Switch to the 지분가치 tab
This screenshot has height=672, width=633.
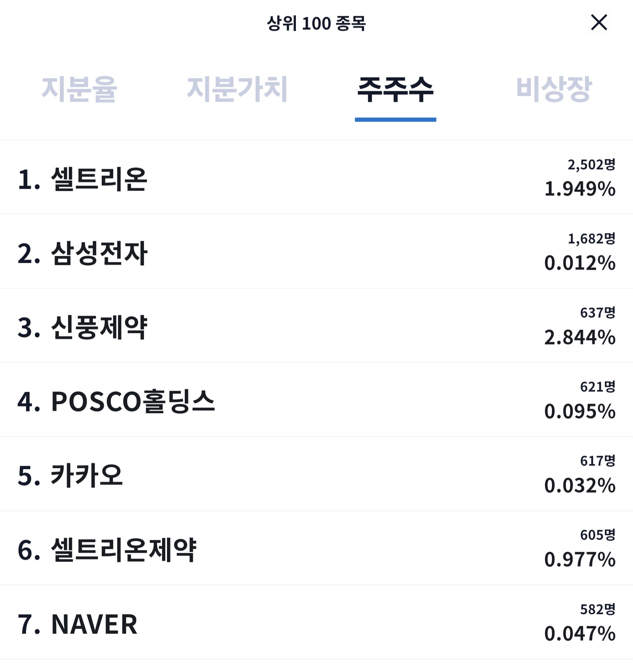pyautogui.click(x=237, y=89)
